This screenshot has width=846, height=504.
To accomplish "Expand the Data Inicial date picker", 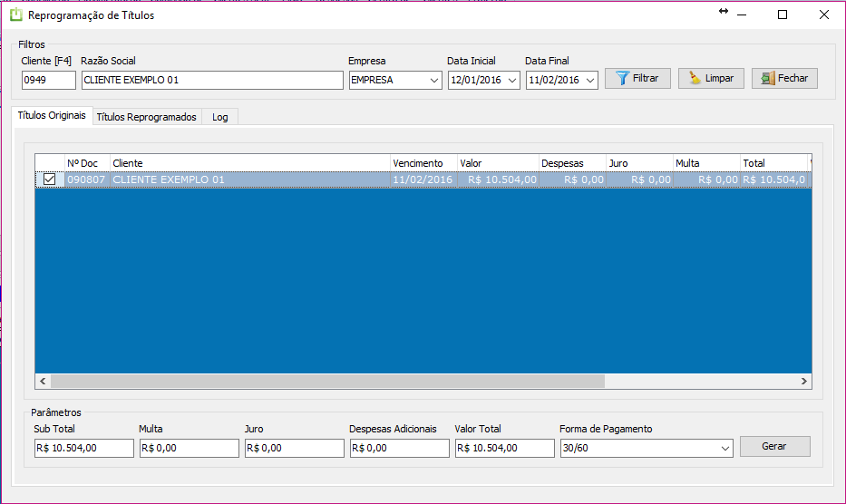I will click(x=513, y=80).
